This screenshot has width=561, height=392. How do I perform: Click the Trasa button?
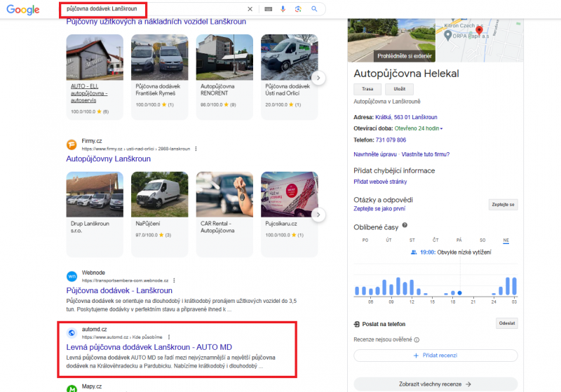pos(367,89)
